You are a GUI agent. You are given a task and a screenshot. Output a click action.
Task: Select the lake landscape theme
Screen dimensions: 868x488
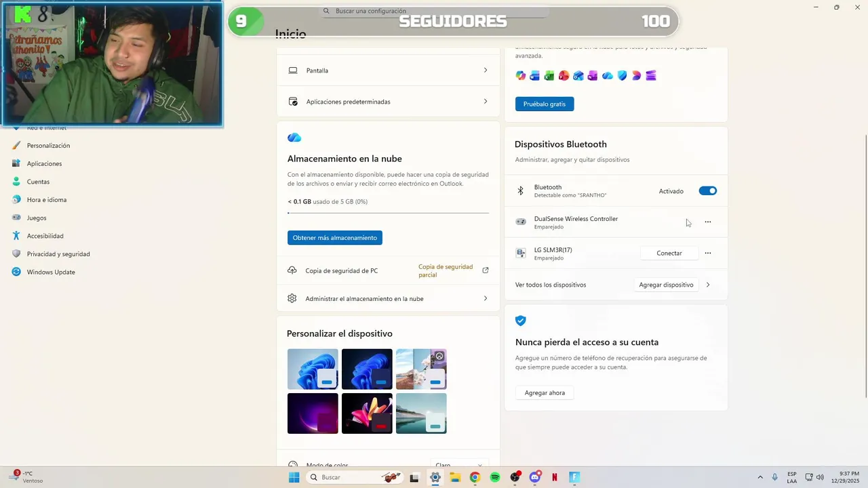(x=421, y=413)
